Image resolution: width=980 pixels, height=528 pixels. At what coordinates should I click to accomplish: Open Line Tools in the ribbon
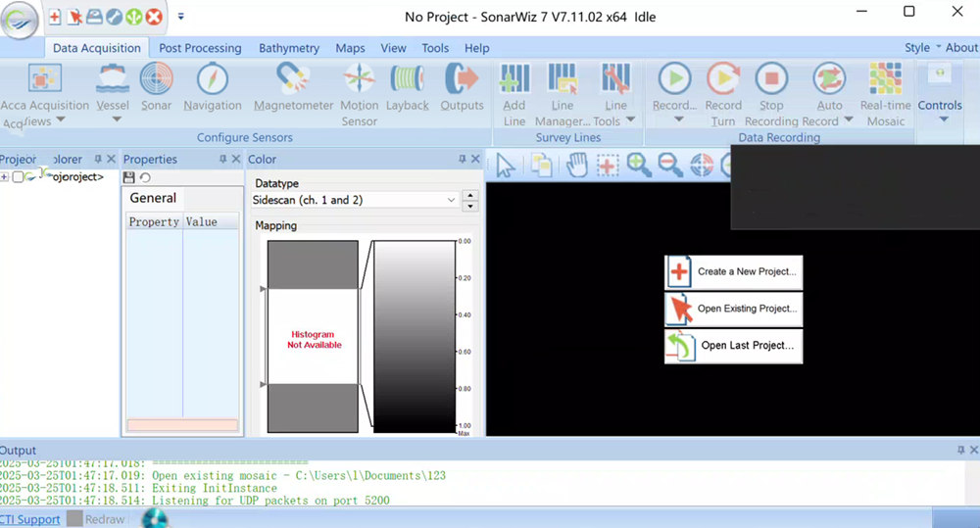(615, 96)
